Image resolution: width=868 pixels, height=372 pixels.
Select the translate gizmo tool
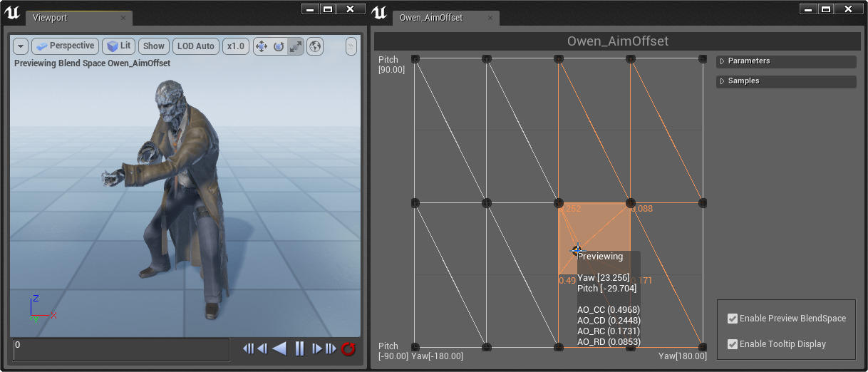coord(262,46)
